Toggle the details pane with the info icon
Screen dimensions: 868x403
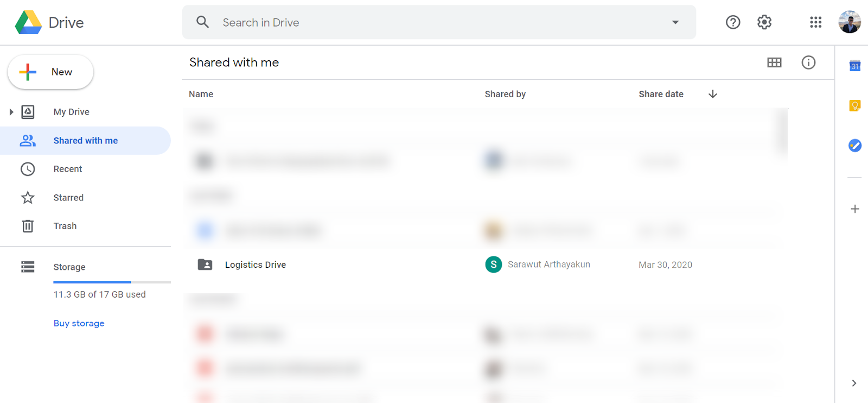(808, 62)
